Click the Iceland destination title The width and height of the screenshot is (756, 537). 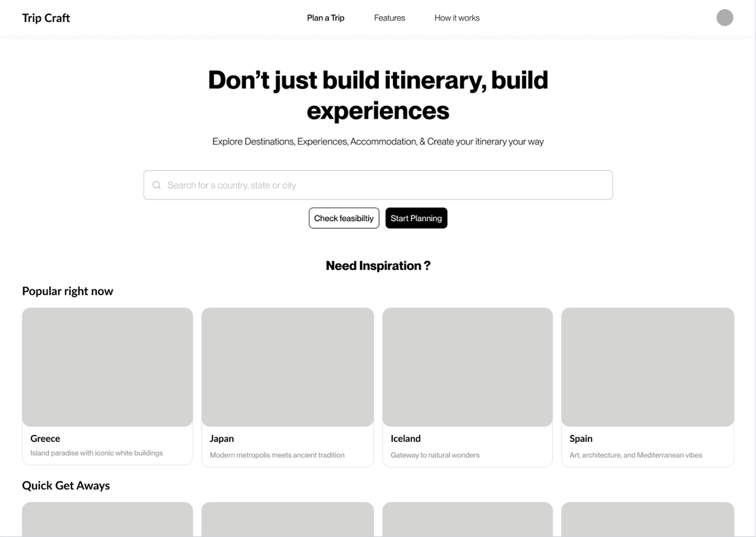tap(406, 438)
